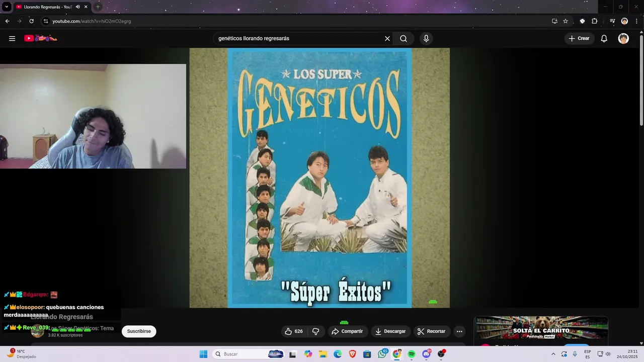Open Microsoft Store from the taskbar
The height and width of the screenshot is (362, 644).
click(x=367, y=354)
